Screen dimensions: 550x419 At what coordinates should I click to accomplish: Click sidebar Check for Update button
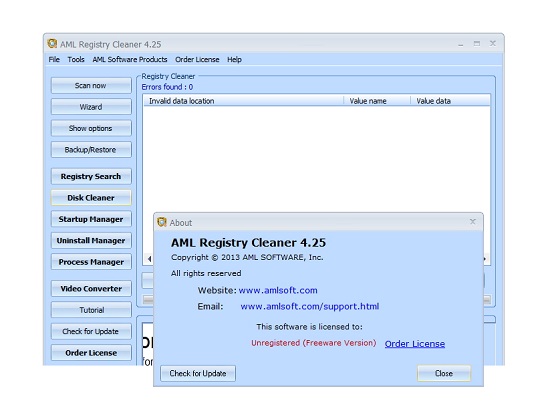pos(91,331)
